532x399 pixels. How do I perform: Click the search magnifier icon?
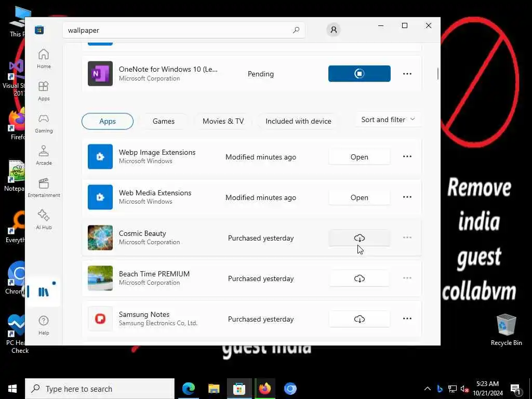tap(296, 30)
